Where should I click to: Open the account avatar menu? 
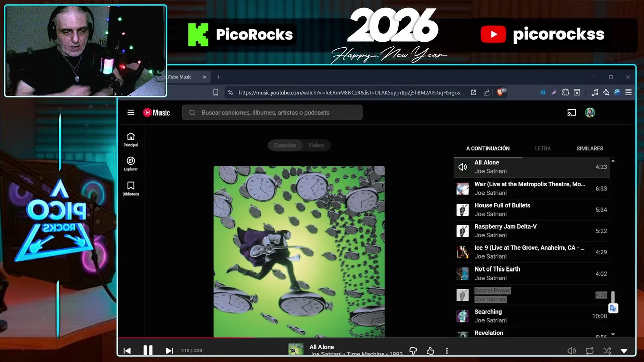590,113
